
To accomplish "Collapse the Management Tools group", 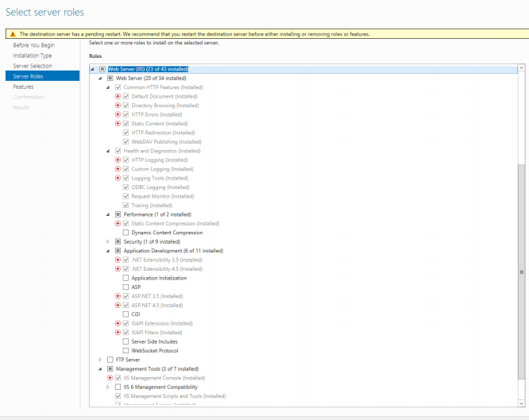I will 100,369.
